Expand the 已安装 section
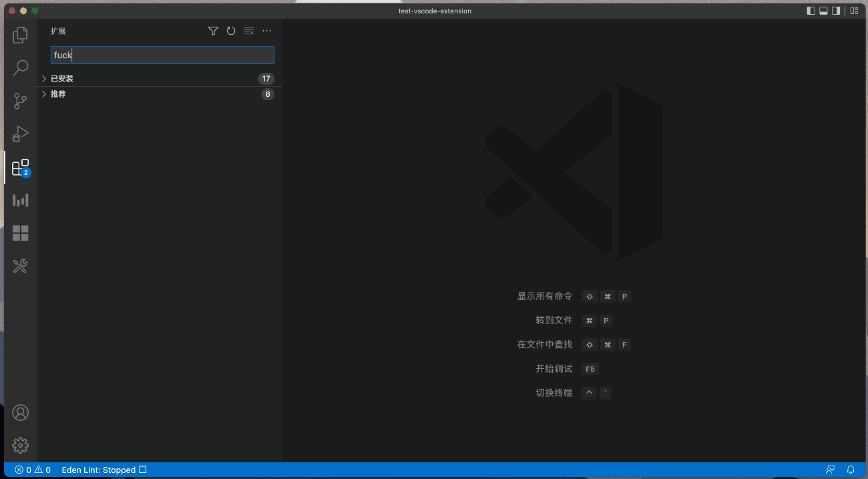 click(x=160, y=79)
